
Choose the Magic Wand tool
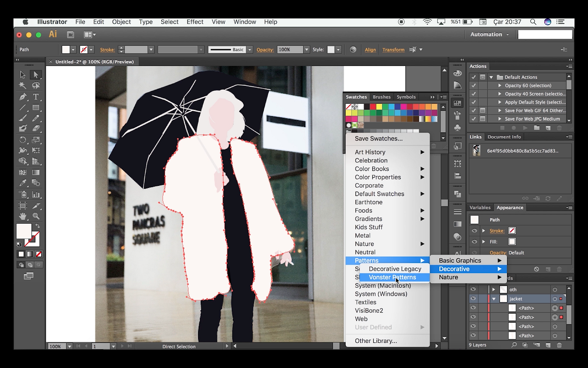[23, 86]
